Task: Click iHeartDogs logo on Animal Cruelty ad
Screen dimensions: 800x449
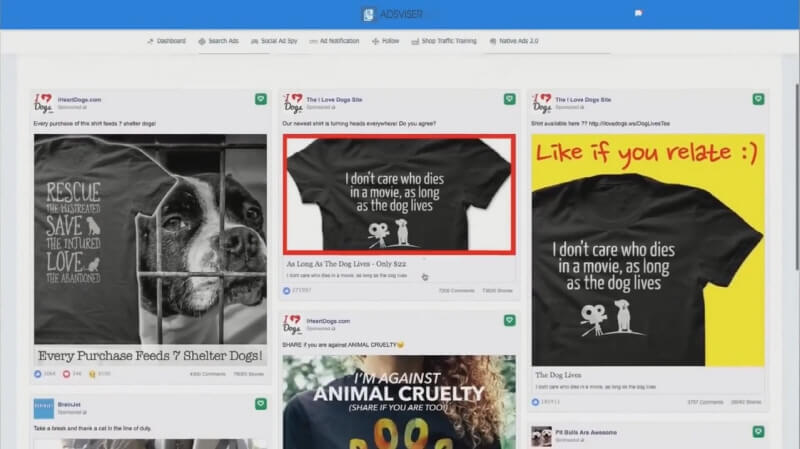Action: [293, 325]
